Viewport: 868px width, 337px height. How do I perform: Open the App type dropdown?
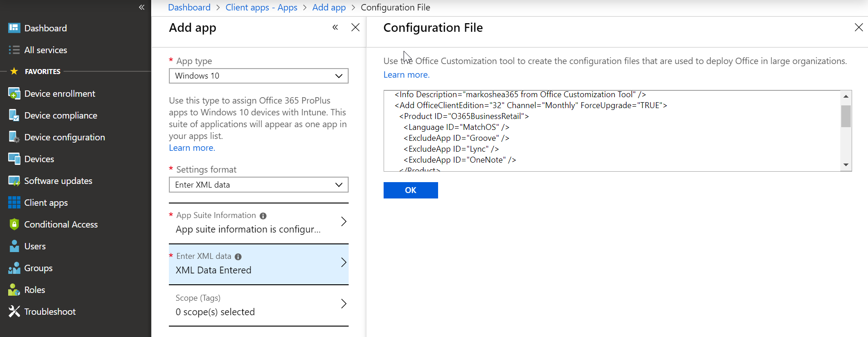click(x=258, y=76)
